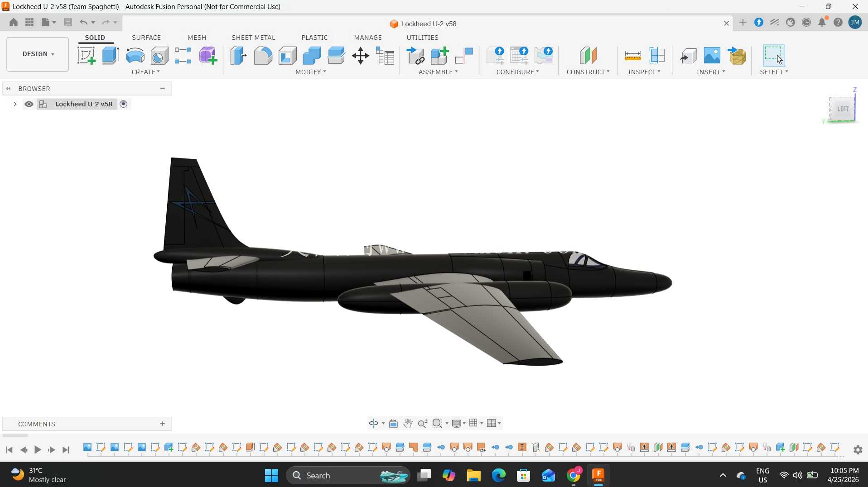Screen dimensions: 868x487
Task: Collapse the Browser panel
Action: pyautogui.click(x=163, y=88)
